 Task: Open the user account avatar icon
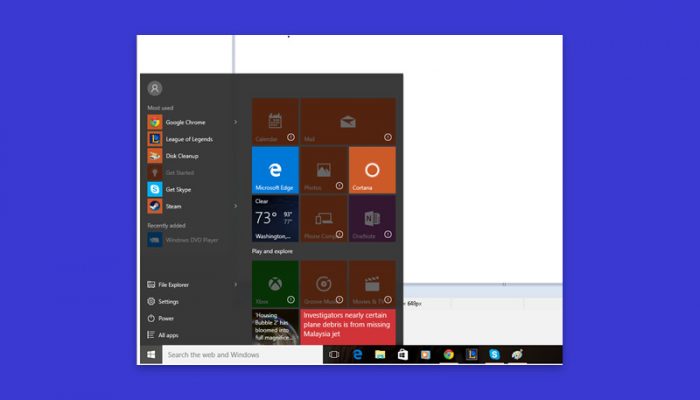click(155, 88)
